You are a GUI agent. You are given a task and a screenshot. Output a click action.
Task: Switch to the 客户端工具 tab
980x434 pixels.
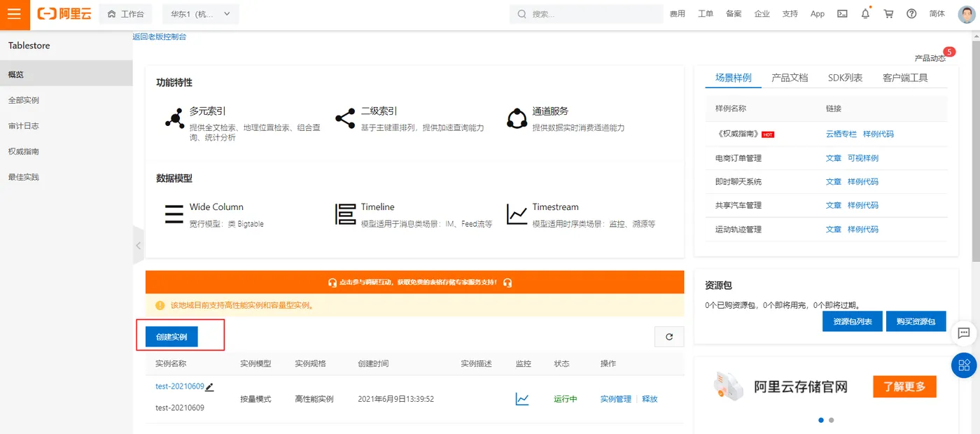[x=906, y=78]
